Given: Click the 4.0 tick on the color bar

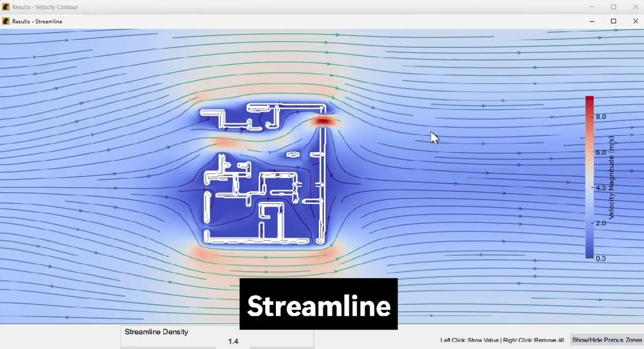Looking at the screenshot, I should tap(601, 187).
